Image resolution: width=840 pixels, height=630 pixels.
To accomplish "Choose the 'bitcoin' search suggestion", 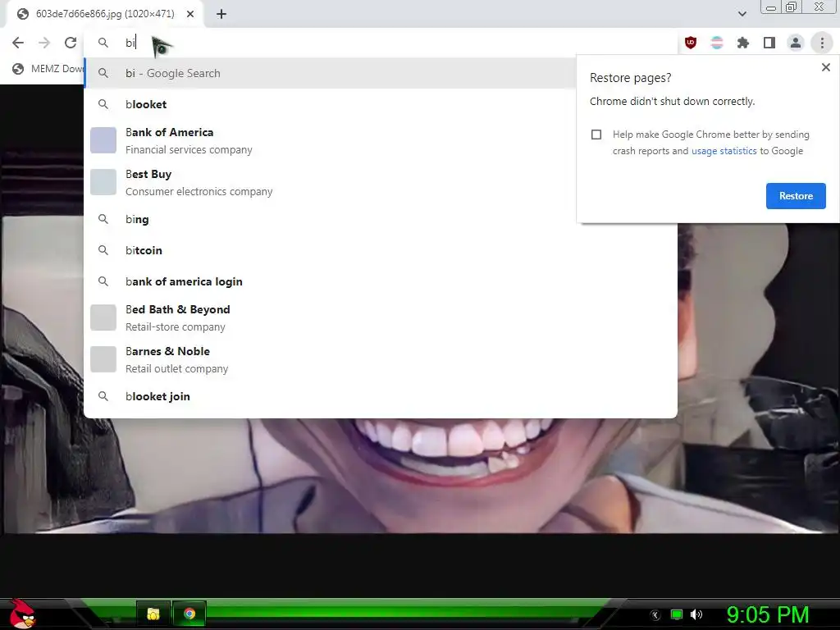I will pos(381,250).
